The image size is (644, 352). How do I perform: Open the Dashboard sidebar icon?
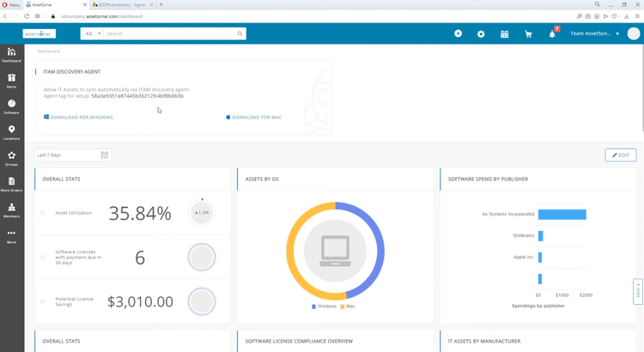(11, 55)
